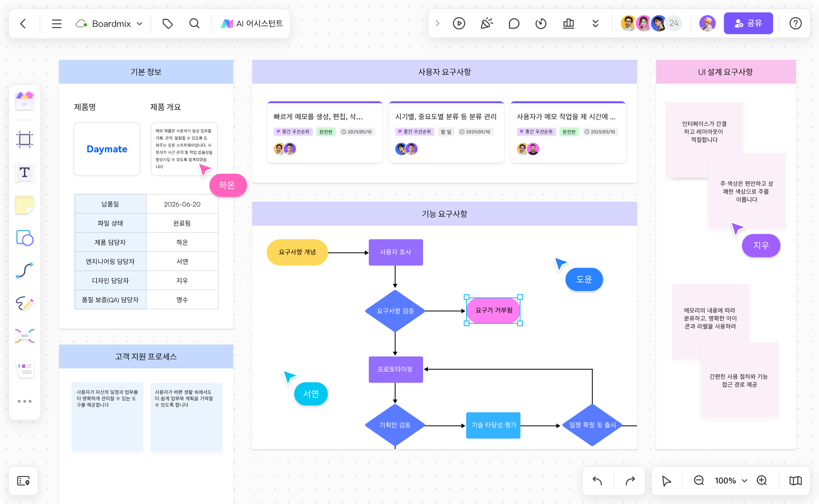The image size is (819, 504).
Task: Click the 공유 share button
Action: [x=748, y=23]
